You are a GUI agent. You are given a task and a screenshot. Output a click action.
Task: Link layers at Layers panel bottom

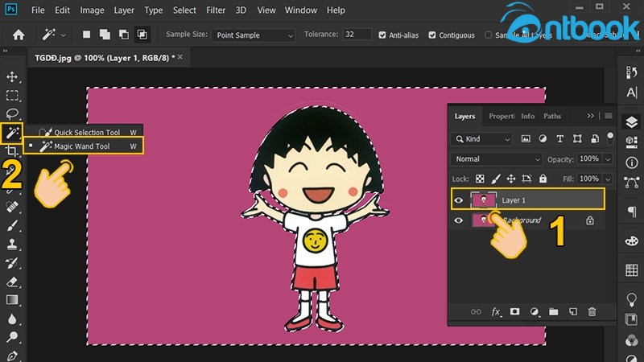pyautogui.click(x=476, y=312)
